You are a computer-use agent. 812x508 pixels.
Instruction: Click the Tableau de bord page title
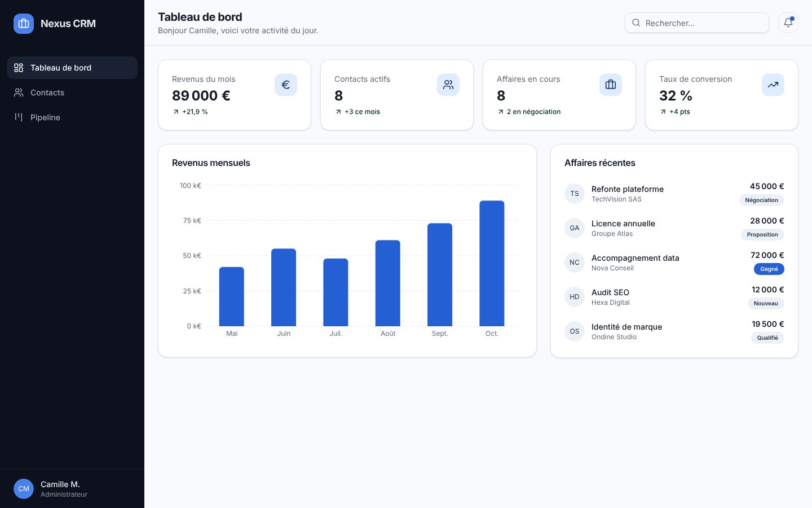pyautogui.click(x=200, y=17)
